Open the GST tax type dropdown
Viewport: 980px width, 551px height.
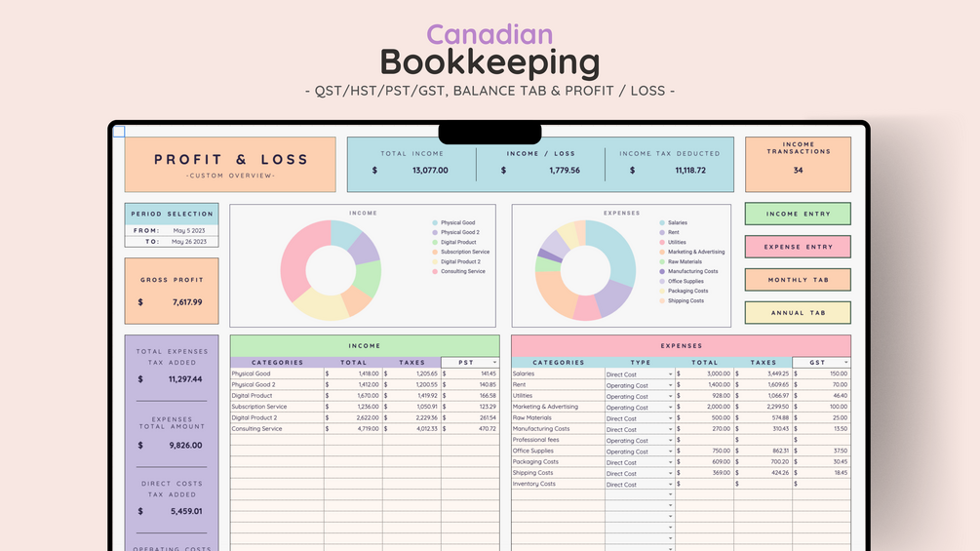(x=845, y=363)
